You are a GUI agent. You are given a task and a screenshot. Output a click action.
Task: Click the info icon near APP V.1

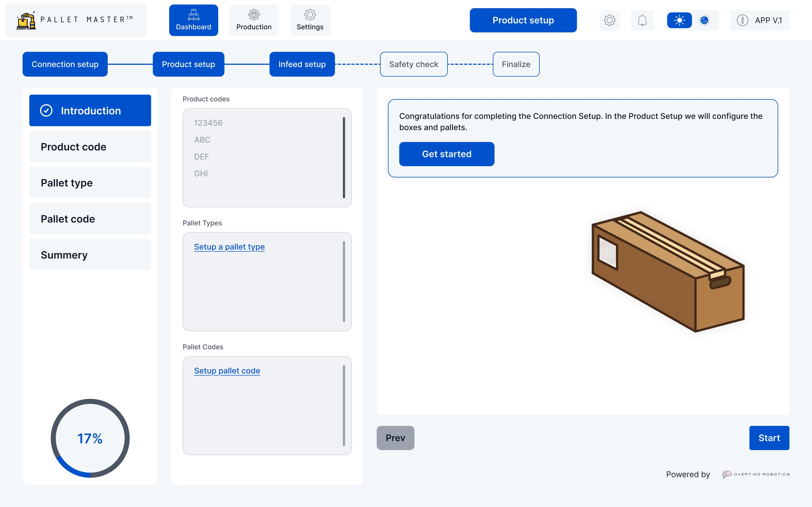click(742, 20)
